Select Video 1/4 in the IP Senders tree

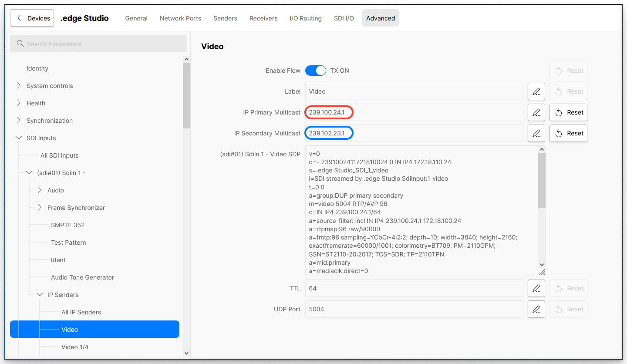coord(75,347)
